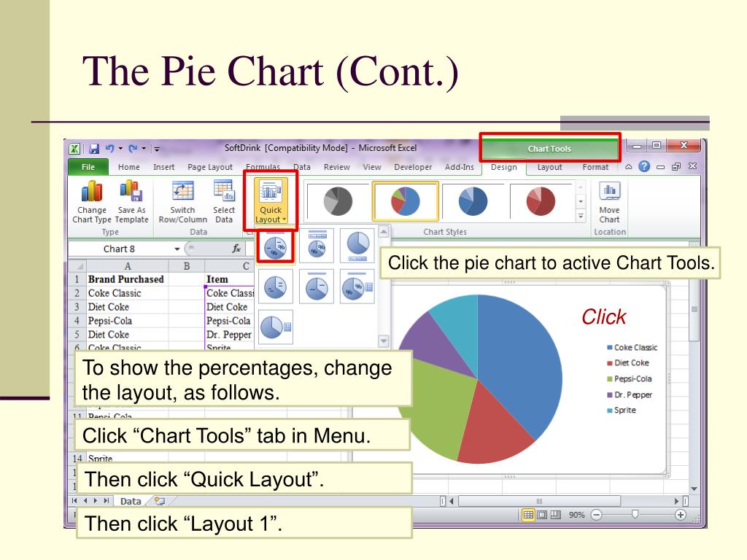Screen dimensions: 747x560
Task: Apply the red monochrome pie chart style
Action: pyautogui.click(x=541, y=201)
